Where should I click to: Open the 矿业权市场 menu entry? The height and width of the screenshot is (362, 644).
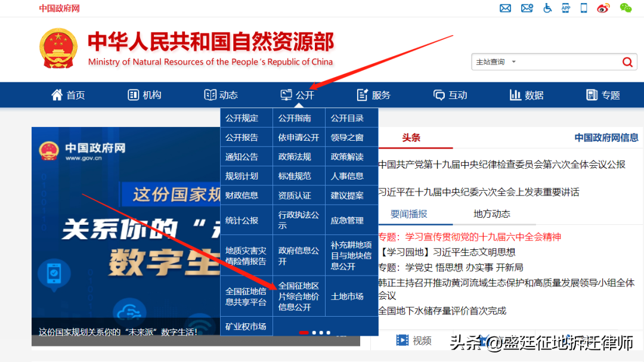click(x=246, y=326)
